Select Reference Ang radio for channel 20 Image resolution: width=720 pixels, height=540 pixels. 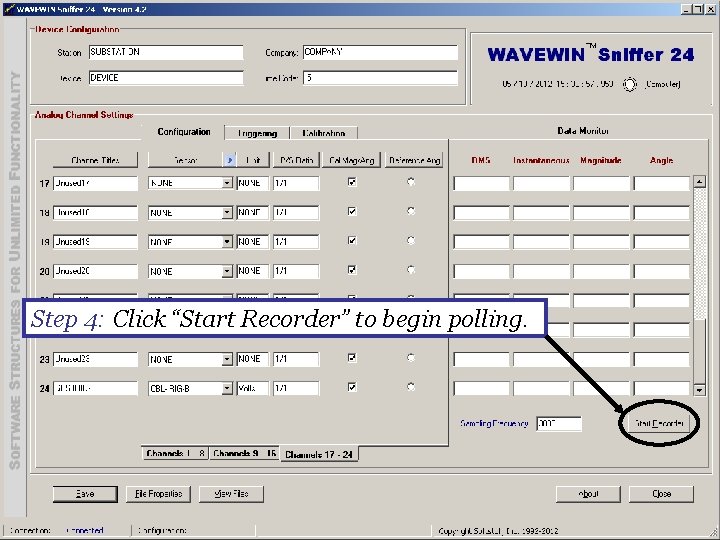coord(411,270)
